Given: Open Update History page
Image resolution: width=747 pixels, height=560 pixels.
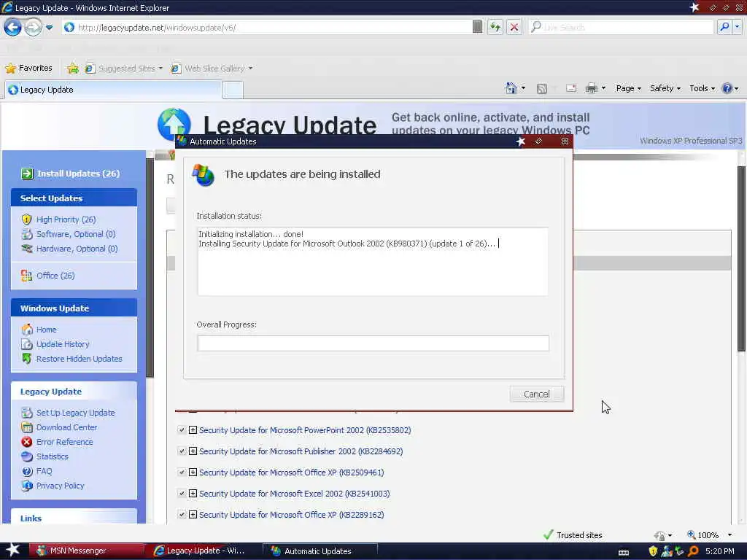Looking at the screenshot, I should click(x=63, y=344).
